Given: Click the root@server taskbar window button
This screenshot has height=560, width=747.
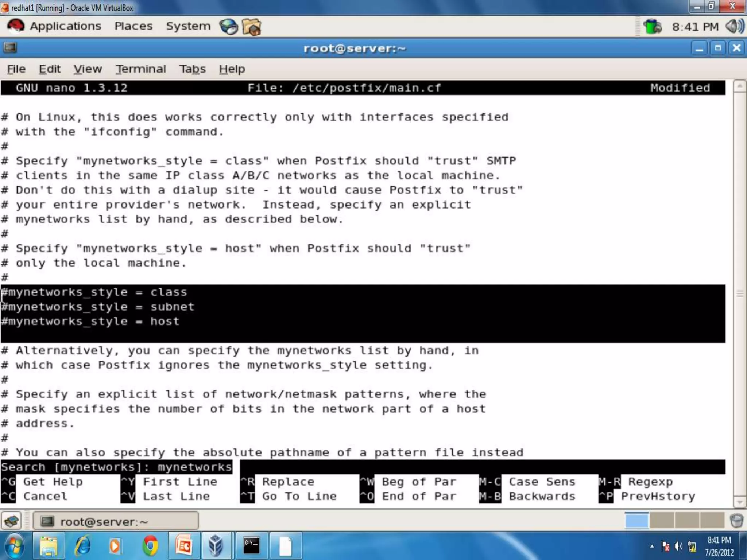Looking at the screenshot, I should (116, 521).
